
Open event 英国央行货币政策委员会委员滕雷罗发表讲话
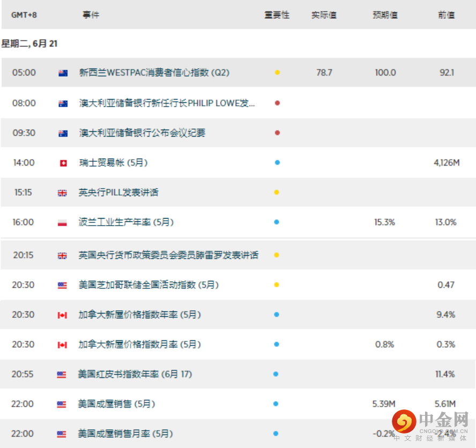[x=168, y=256]
